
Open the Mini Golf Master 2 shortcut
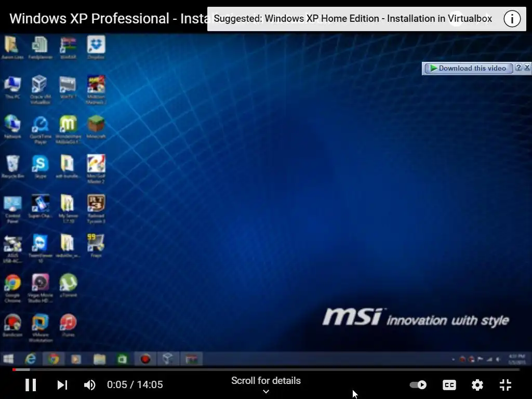[96, 169]
